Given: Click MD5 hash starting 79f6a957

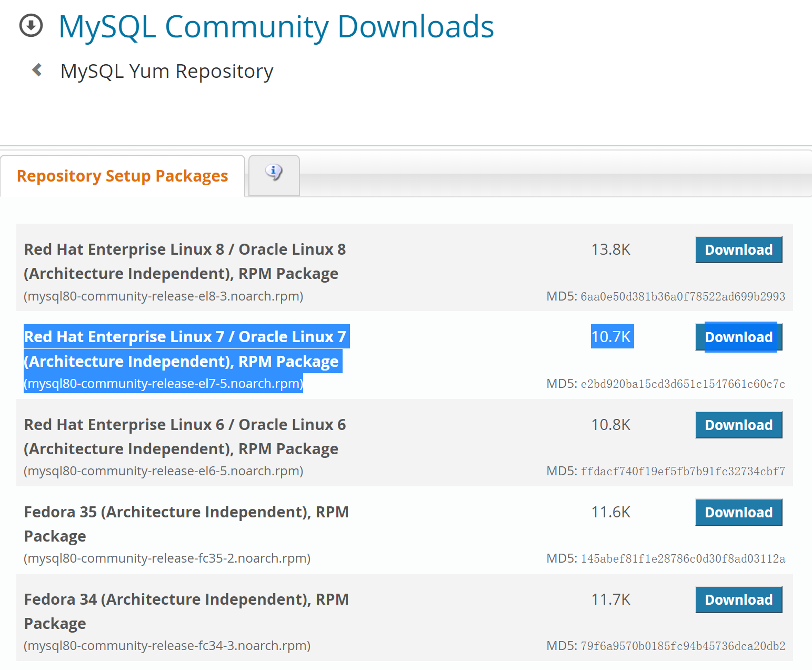Looking at the screenshot, I should click(x=683, y=646).
